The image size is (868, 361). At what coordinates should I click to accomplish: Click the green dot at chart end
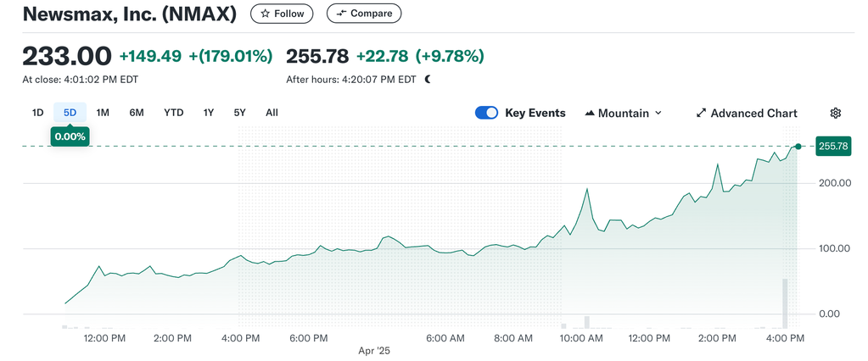point(798,147)
